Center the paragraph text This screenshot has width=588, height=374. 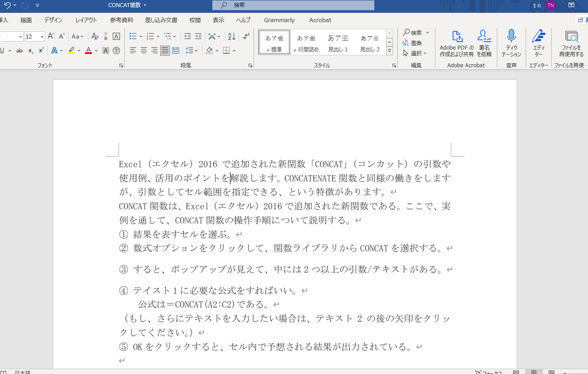(x=144, y=50)
